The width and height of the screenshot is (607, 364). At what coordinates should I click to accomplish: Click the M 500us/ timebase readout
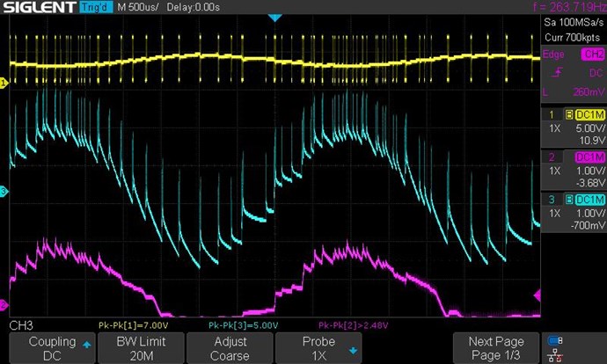(x=138, y=7)
